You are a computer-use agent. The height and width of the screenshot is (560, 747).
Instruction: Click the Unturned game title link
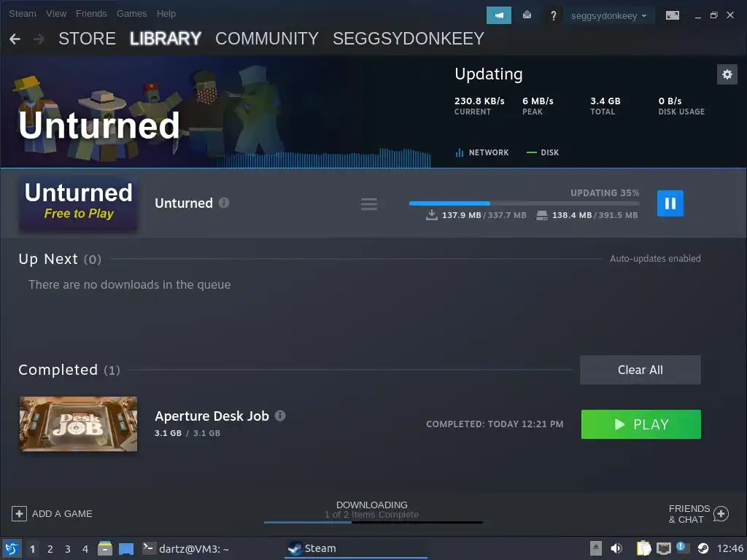pyautogui.click(x=184, y=203)
